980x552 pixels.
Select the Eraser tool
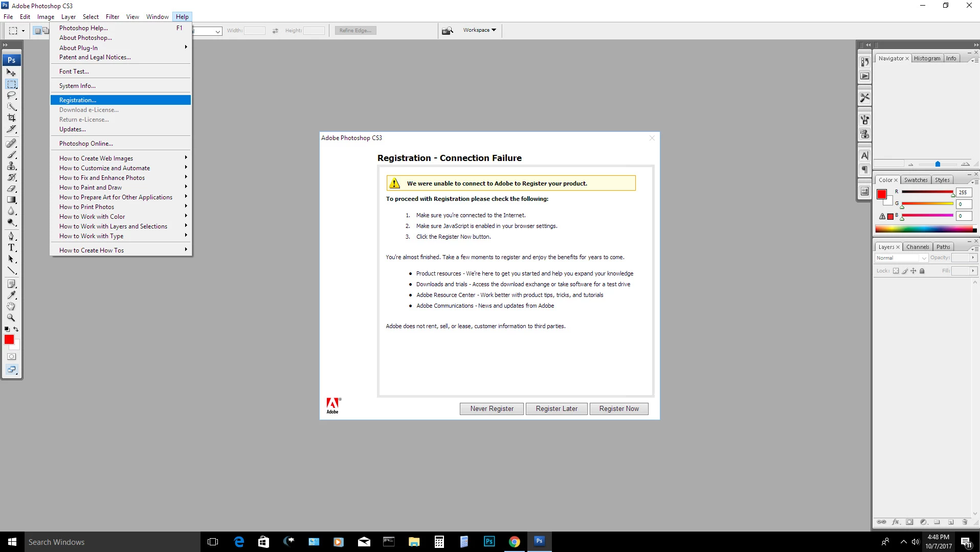click(11, 189)
